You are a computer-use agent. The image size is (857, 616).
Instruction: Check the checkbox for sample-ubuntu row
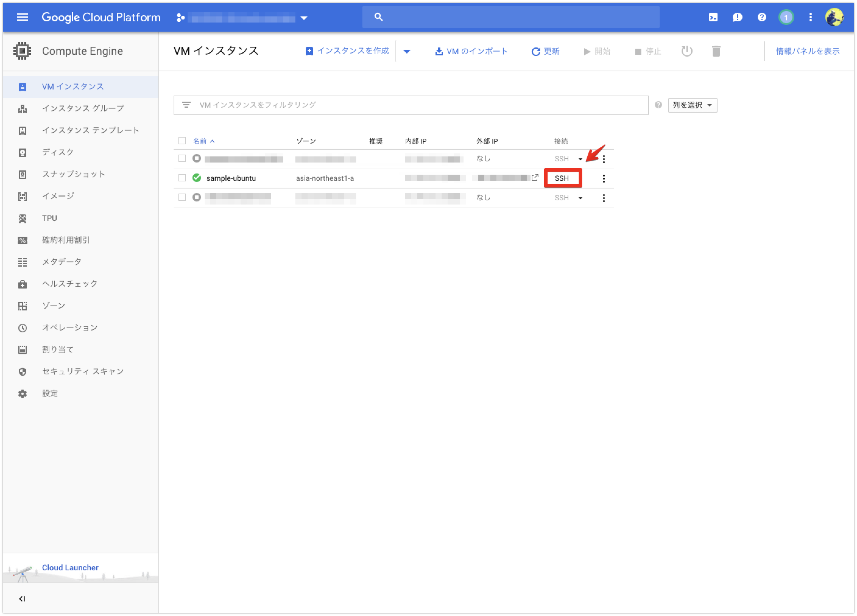coord(183,178)
